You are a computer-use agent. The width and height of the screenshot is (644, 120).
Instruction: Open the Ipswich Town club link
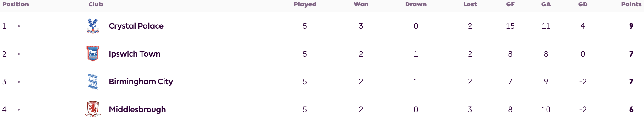pos(135,54)
